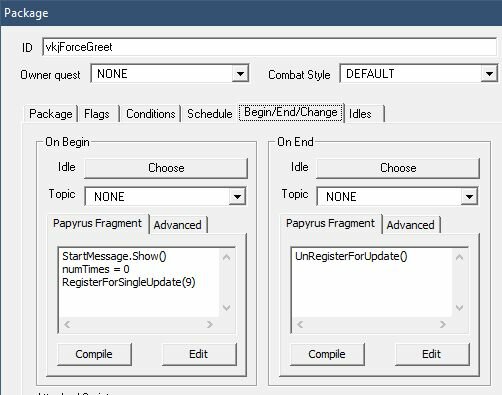Edit the On End Papyrus fragment
Screen dimensions: 502x395
432,354
